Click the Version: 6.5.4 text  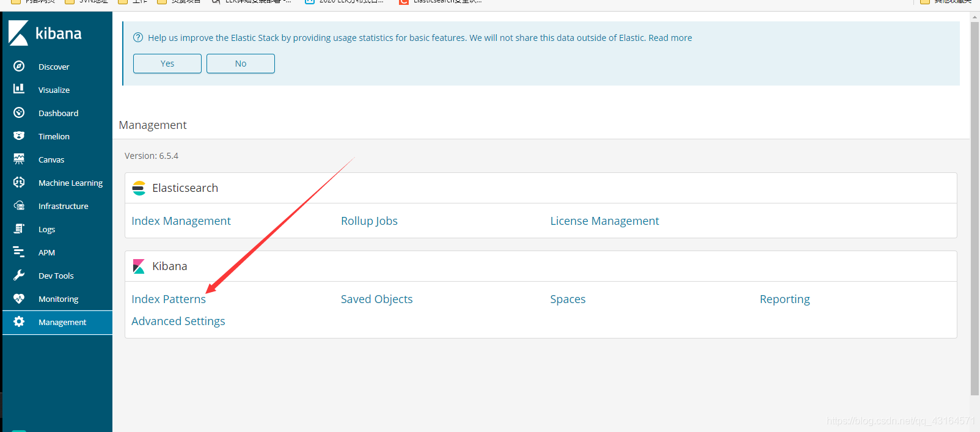[x=152, y=156]
